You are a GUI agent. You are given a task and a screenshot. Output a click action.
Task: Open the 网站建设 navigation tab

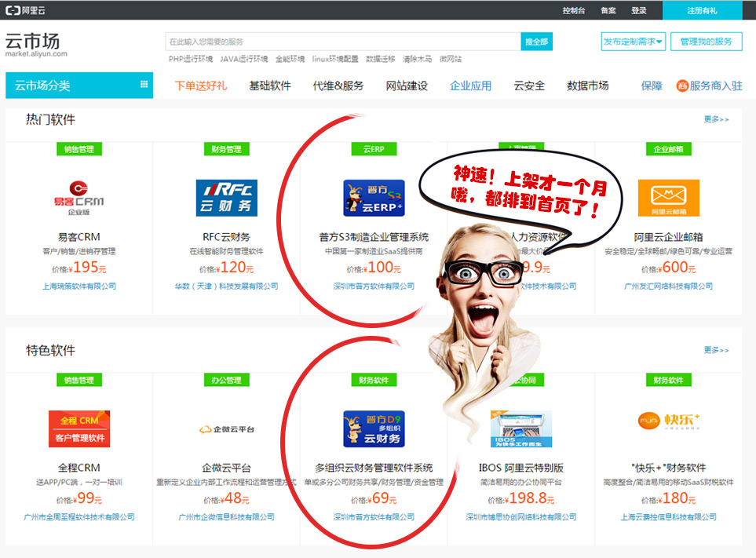[407, 86]
